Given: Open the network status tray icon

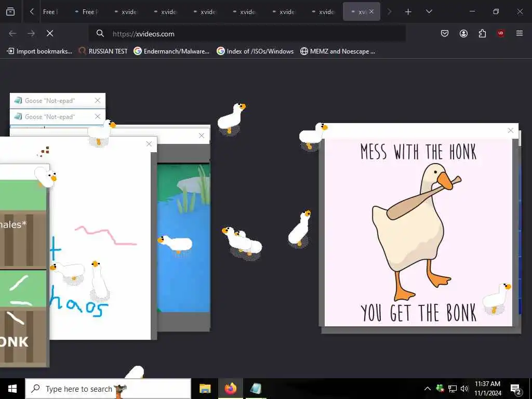Looking at the screenshot, I should click(x=453, y=389).
